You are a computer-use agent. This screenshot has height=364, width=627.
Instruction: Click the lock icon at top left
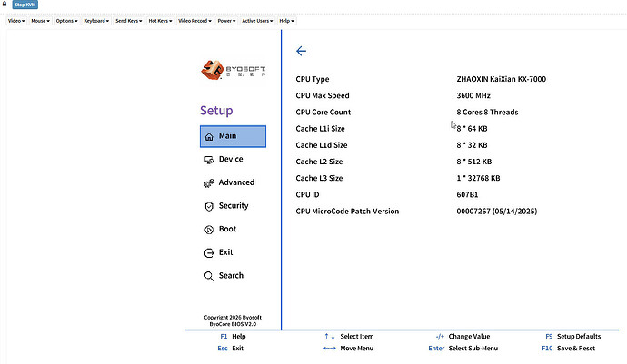tap(5, 4)
